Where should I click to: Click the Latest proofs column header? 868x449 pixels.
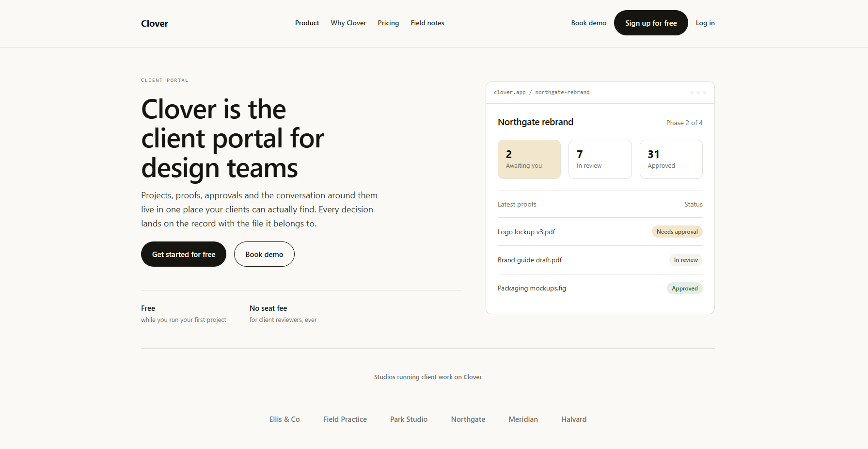[x=517, y=204]
